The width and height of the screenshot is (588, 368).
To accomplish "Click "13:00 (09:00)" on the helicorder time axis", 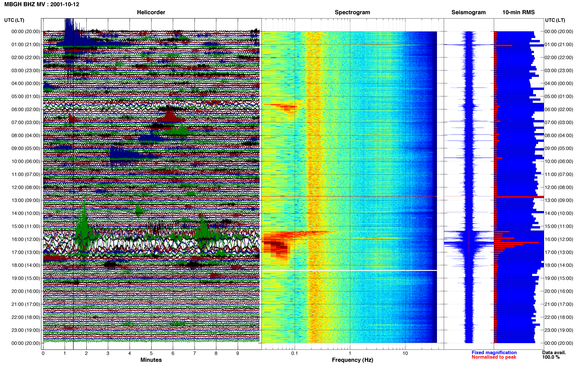I will point(26,200).
